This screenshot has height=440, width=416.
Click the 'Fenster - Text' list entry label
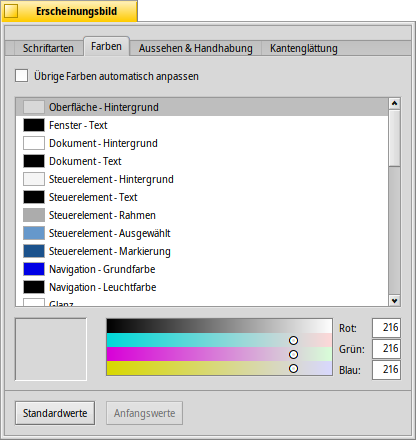click(78, 125)
